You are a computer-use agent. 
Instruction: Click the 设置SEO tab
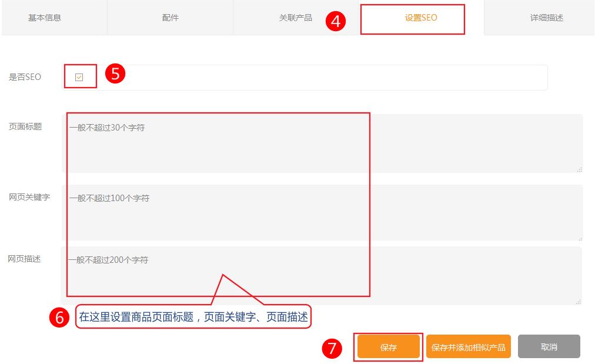pyautogui.click(x=420, y=18)
